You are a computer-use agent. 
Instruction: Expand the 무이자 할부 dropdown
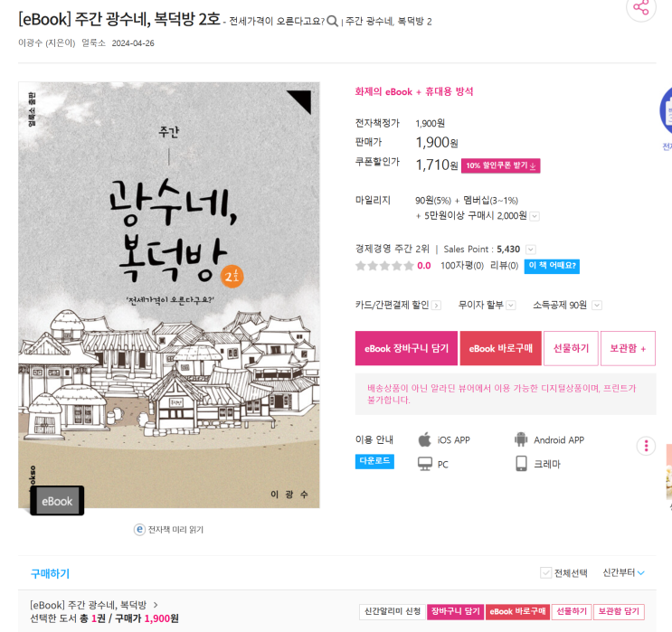pyautogui.click(x=510, y=305)
